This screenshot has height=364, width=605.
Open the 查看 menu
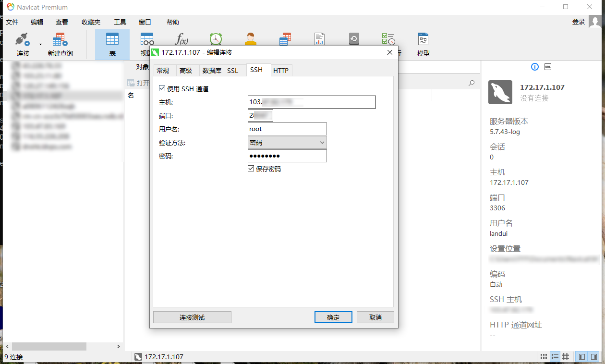point(62,22)
